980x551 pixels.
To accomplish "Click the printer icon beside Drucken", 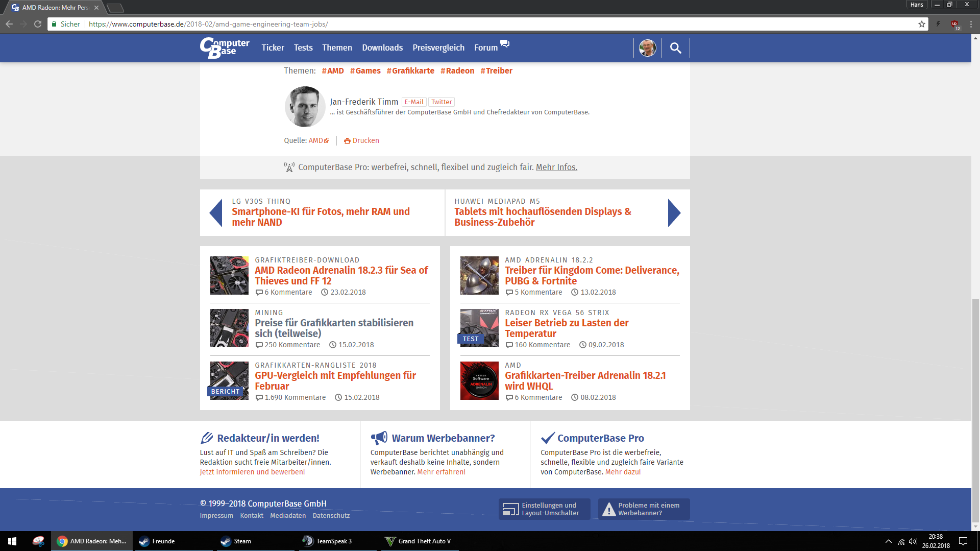I will click(x=347, y=141).
